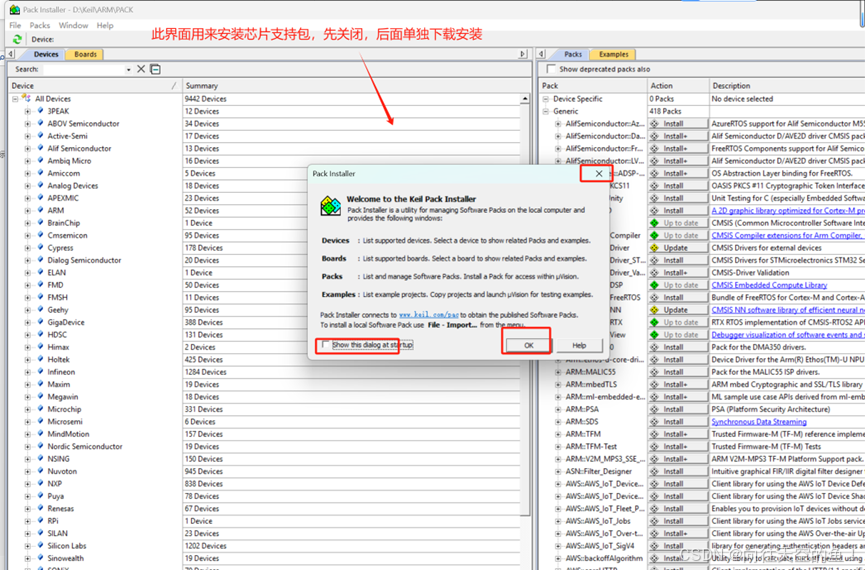The width and height of the screenshot is (865, 570).
Task: Click the Action column header
Action: [x=678, y=86]
